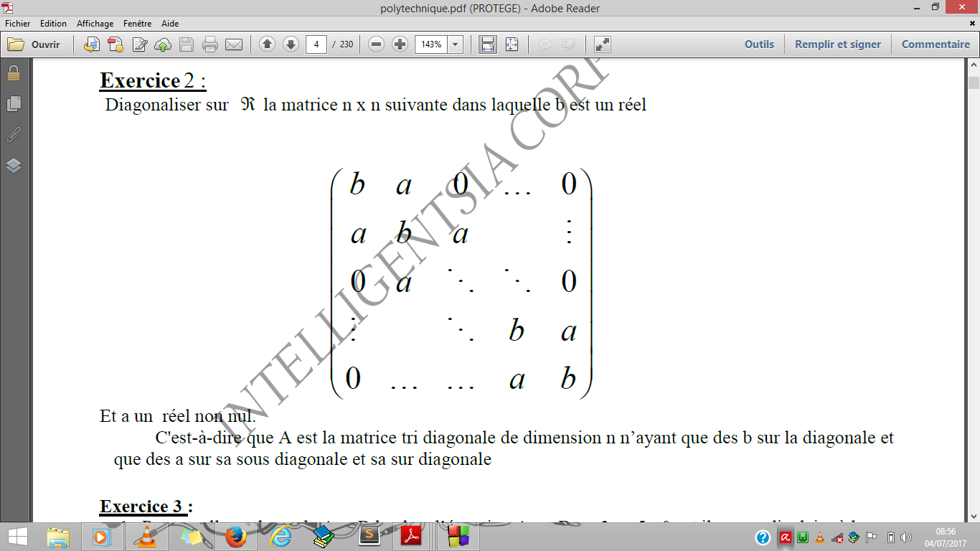Open the Fenêtre menu
This screenshot has width=980, height=551.
click(136, 23)
